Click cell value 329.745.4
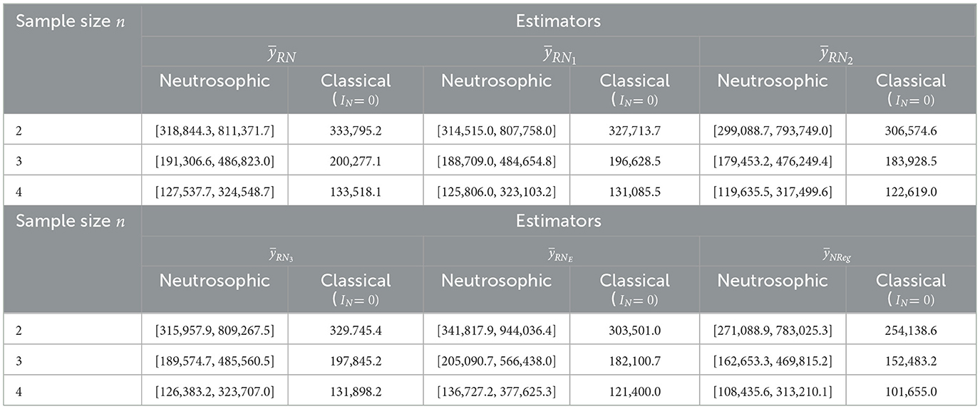This screenshot has width=980, height=409. pos(355,330)
